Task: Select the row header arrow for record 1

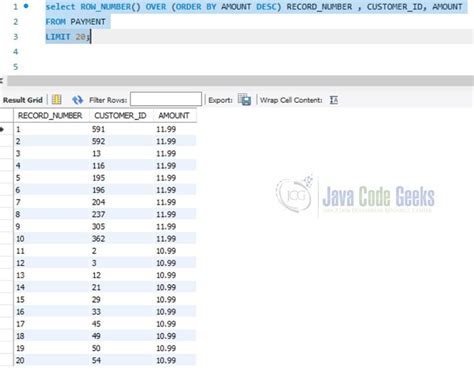Action: tap(2, 129)
